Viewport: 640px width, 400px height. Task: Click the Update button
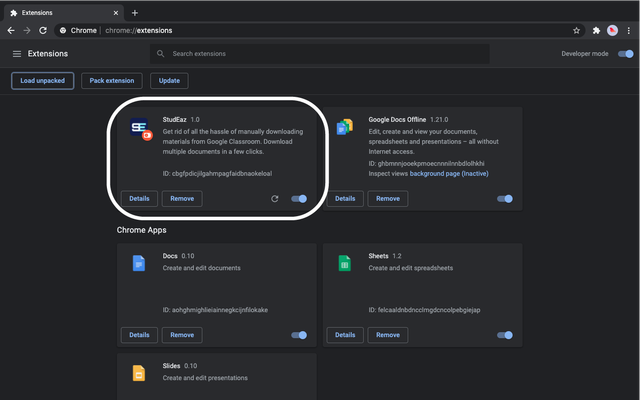point(169,81)
